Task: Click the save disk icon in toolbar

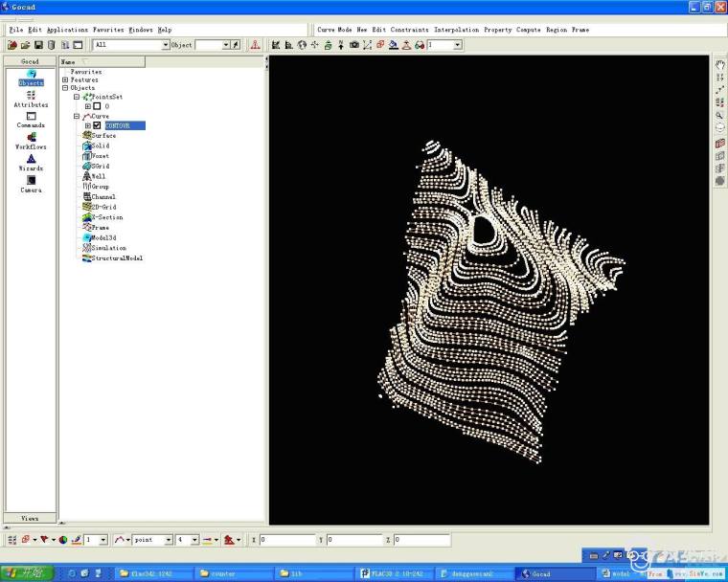Action: [x=38, y=45]
